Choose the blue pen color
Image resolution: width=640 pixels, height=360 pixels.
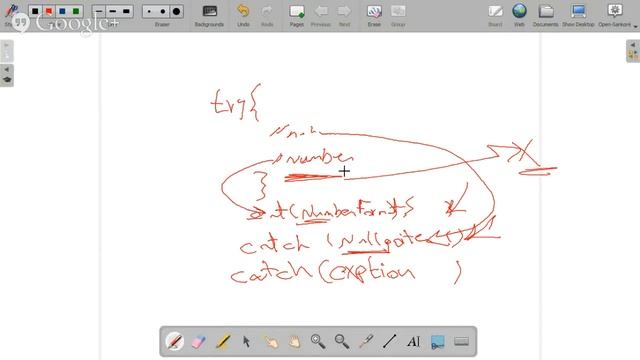tap(62, 11)
